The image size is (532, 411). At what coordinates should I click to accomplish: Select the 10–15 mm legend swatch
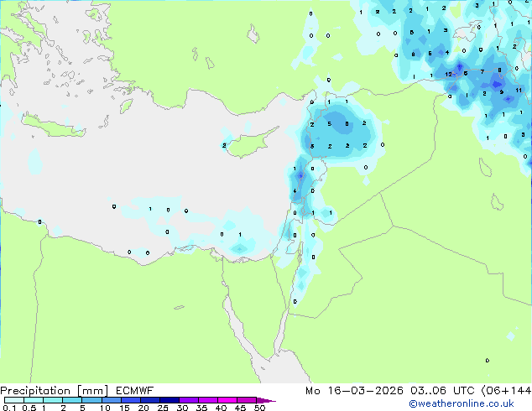[111, 400]
